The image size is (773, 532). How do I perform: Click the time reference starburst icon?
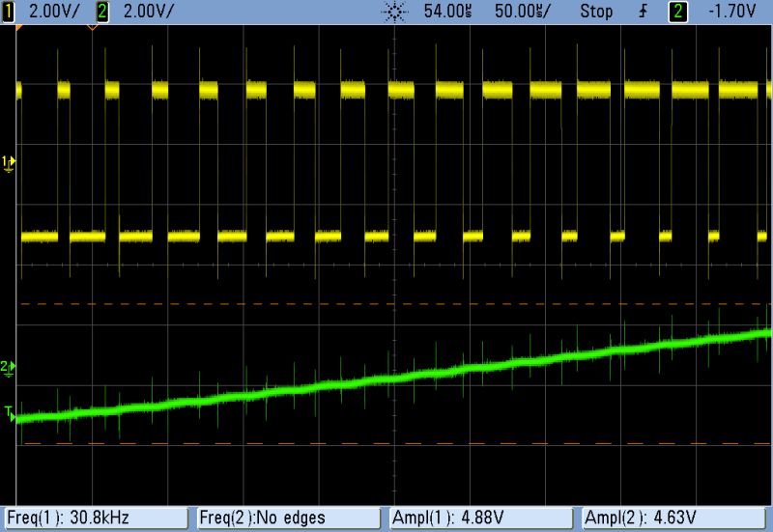point(395,12)
